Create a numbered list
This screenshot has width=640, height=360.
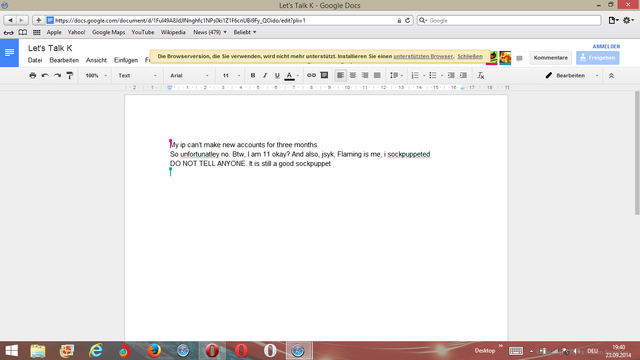415,76
